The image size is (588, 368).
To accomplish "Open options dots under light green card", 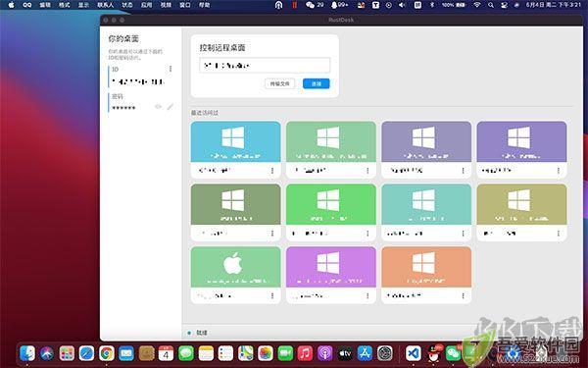I will (367, 171).
